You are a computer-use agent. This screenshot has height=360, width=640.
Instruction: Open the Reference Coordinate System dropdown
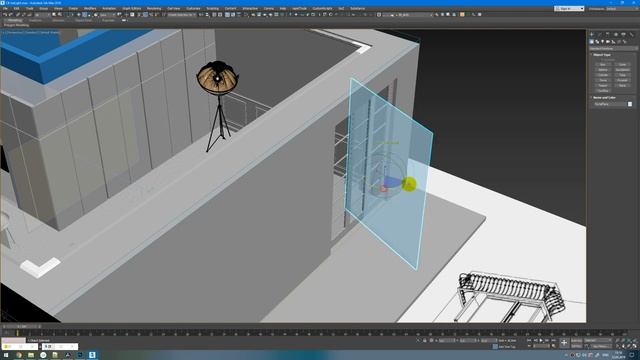[108, 14]
